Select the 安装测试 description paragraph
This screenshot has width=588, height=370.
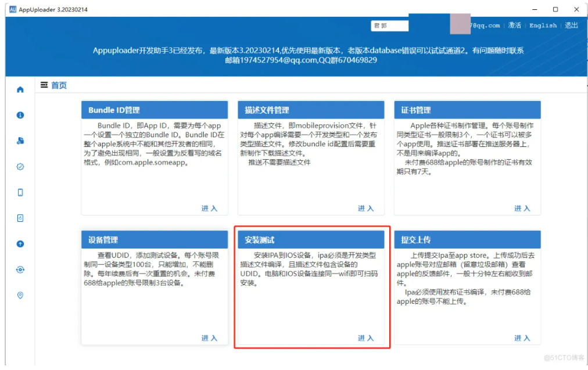pyautogui.click(x=309, y=269)
